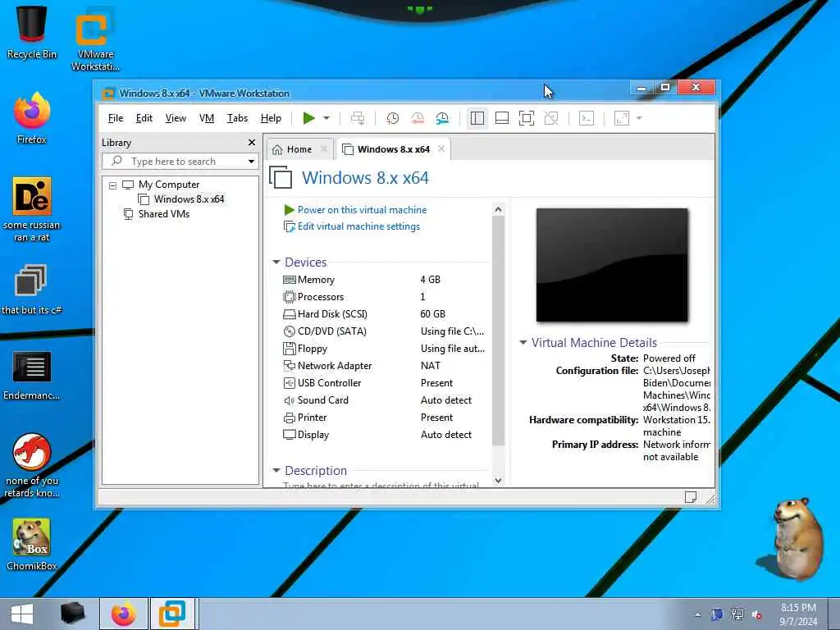Select the Memory device entry

coord(316,280)
